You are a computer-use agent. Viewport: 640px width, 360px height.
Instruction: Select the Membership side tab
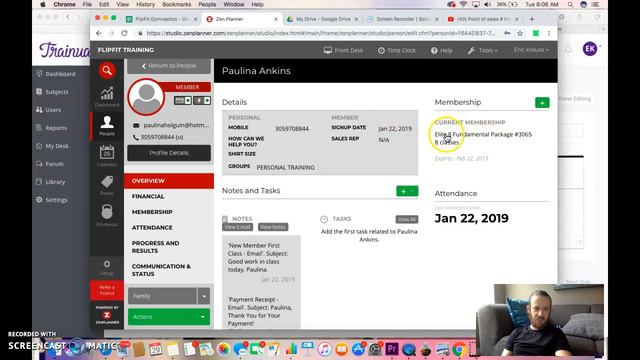(152, 212)
